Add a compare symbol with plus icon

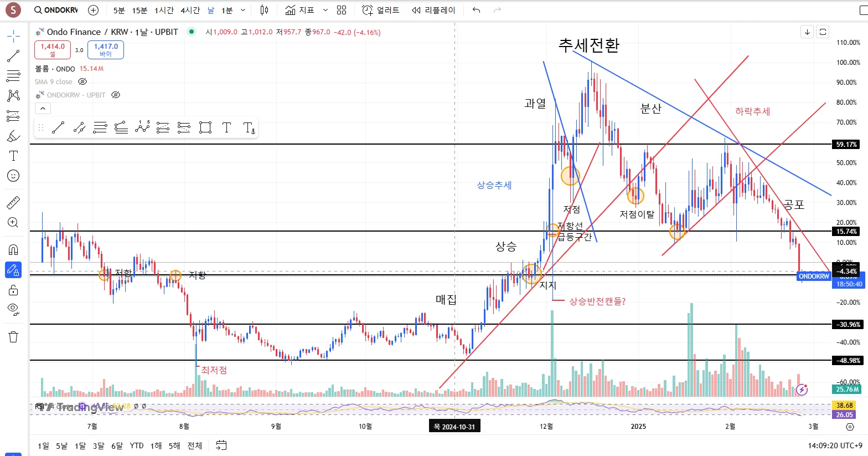(93, 10)
